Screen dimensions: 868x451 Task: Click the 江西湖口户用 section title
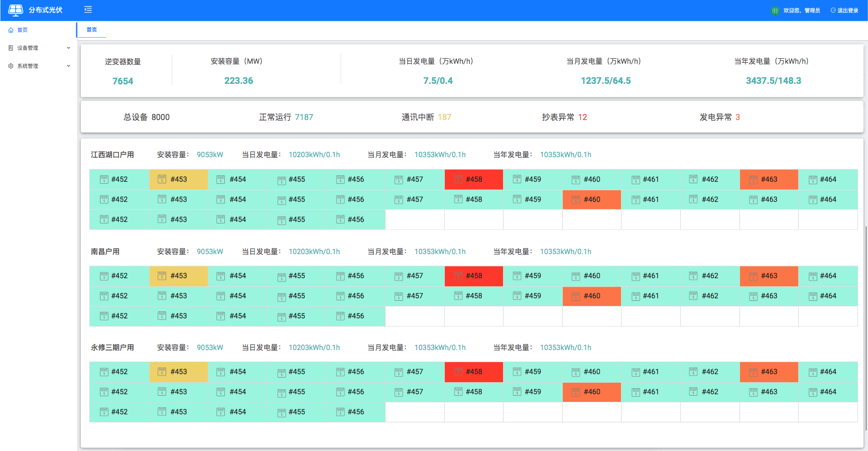click(x=112, y=155)
